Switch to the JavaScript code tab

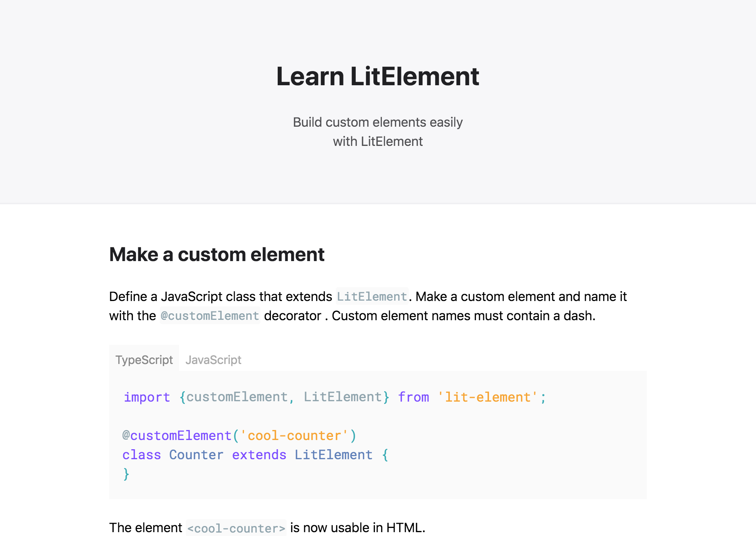click(x=213, y=360)
